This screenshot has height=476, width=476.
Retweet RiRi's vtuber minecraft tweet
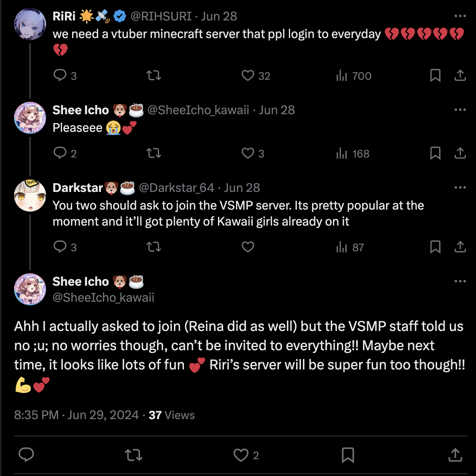(x=154, y=75)
